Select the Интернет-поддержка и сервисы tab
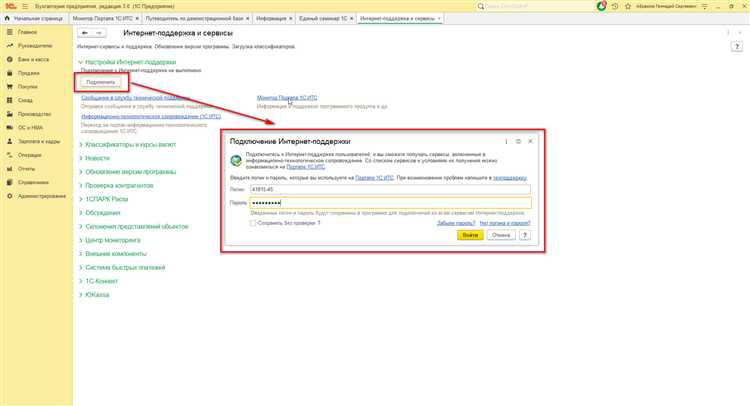750x406 pixels. [397, 18]
